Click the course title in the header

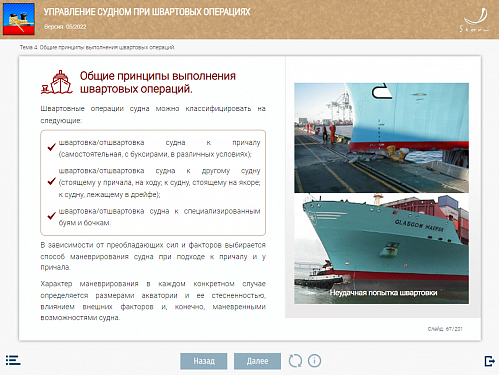click(147, 12)
